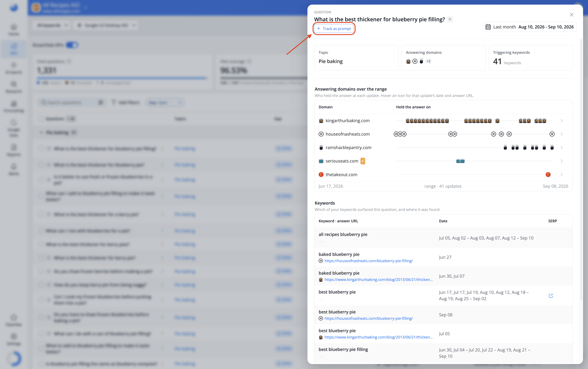
Task: Click the calendar icon in the date picker
Action: pyautogui.click(x=488, y=27)
